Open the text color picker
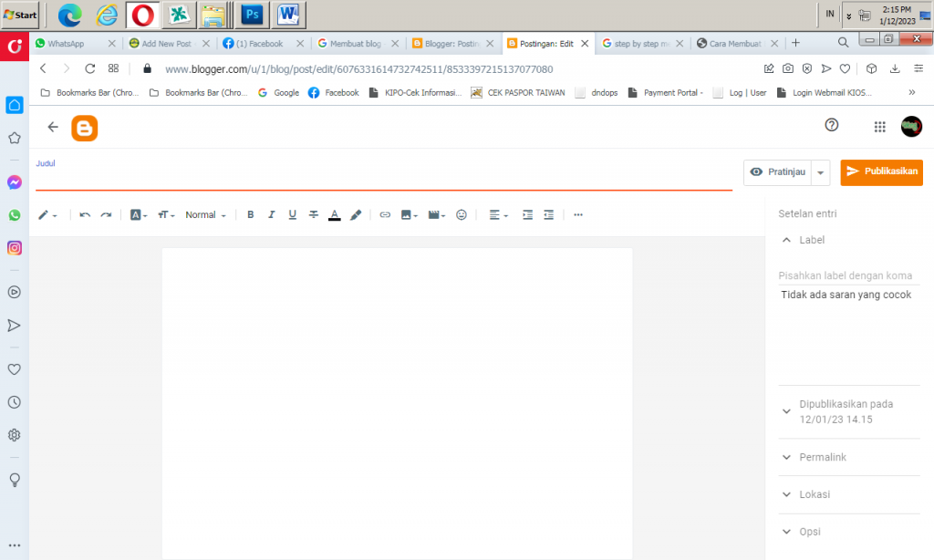 (334, 215)
